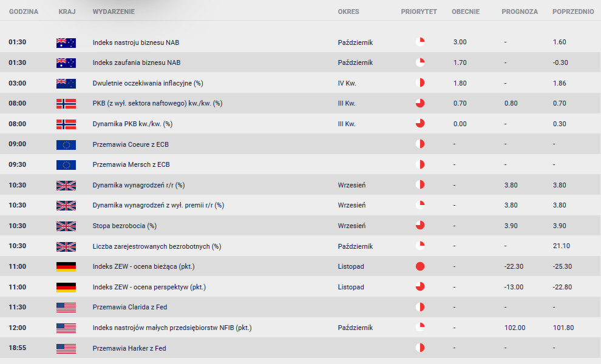This screenshot has width=601, height=364.
Task: Click EU flag for Przemawia Coeure z ECB
Action: (x=66, y=144)
